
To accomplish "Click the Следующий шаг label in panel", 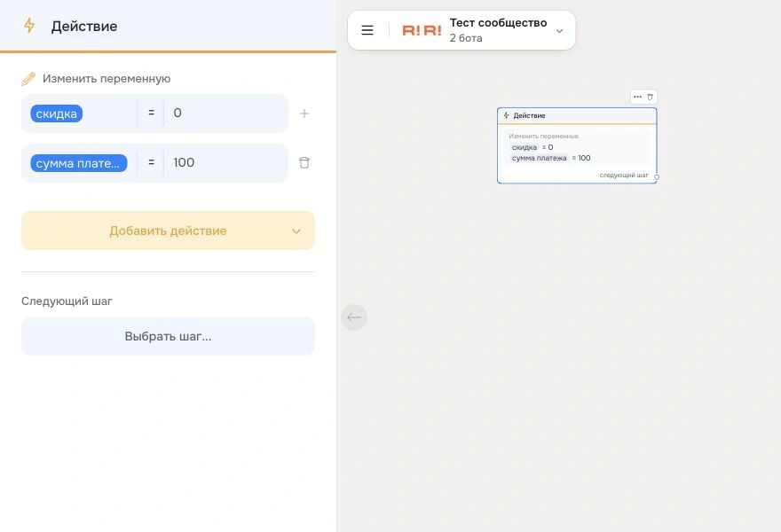I will 67,301.
